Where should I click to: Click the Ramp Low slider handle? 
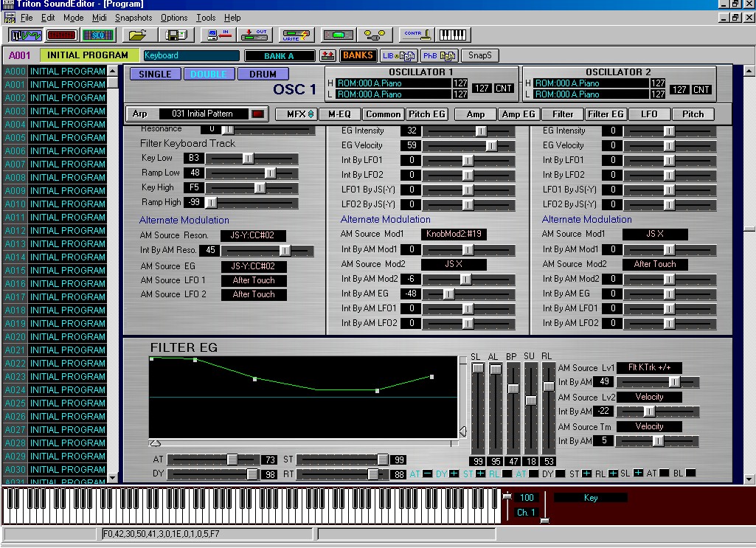[270, 173]
